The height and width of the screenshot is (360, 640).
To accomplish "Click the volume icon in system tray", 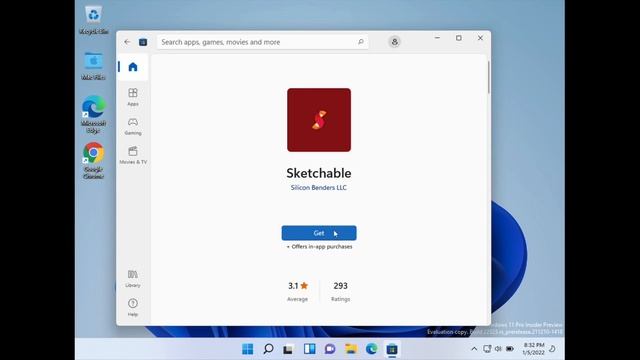I will (x=498, y=349).
